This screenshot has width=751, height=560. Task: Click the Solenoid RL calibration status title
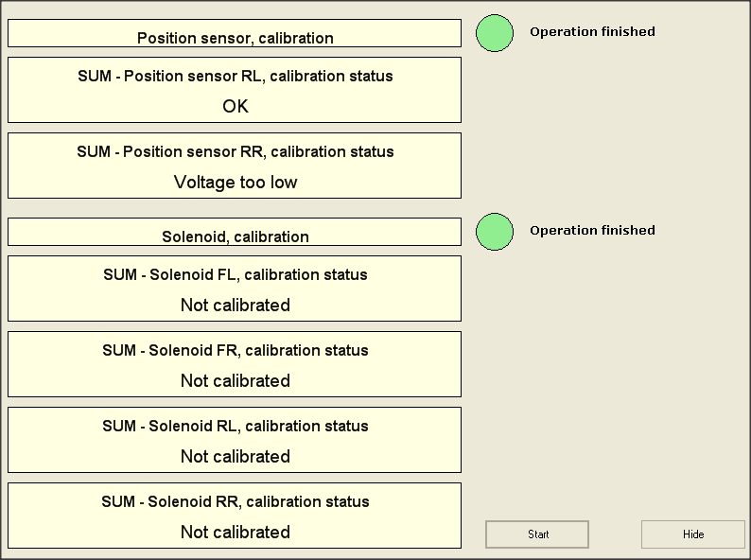[x=235, y=426]
